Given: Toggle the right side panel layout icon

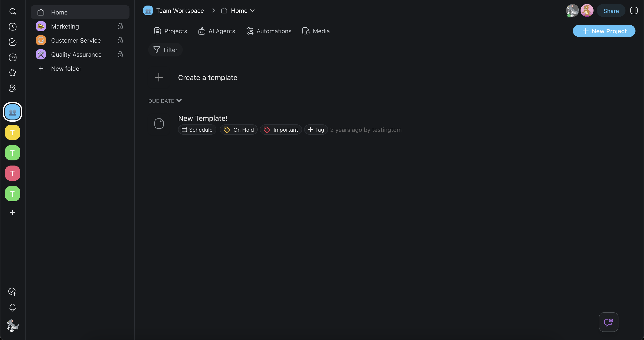Looking at the screenshot, I should point(634,11).
